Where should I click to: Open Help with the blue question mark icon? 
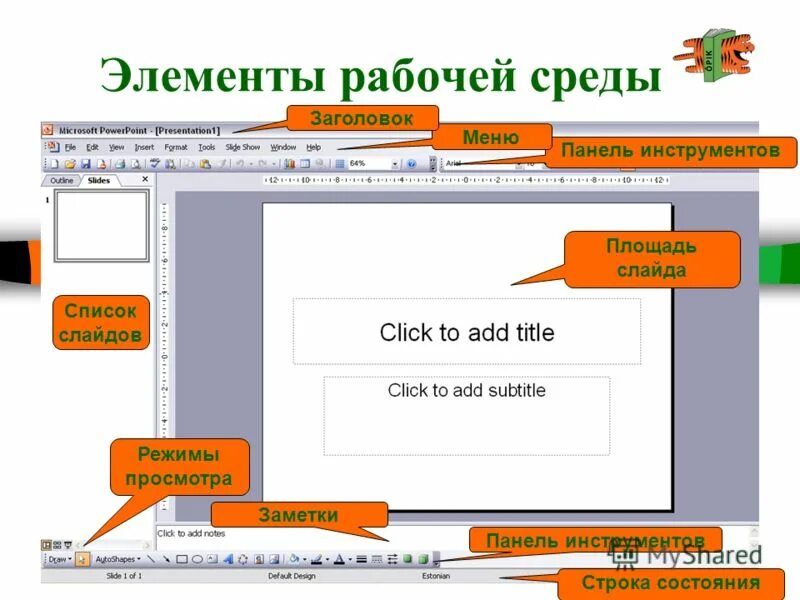pyautogui.click(x=412, y=164)
